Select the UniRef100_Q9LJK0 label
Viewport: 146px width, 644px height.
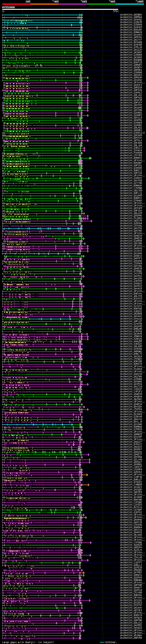pyautogui.click(x=131, y=95)
